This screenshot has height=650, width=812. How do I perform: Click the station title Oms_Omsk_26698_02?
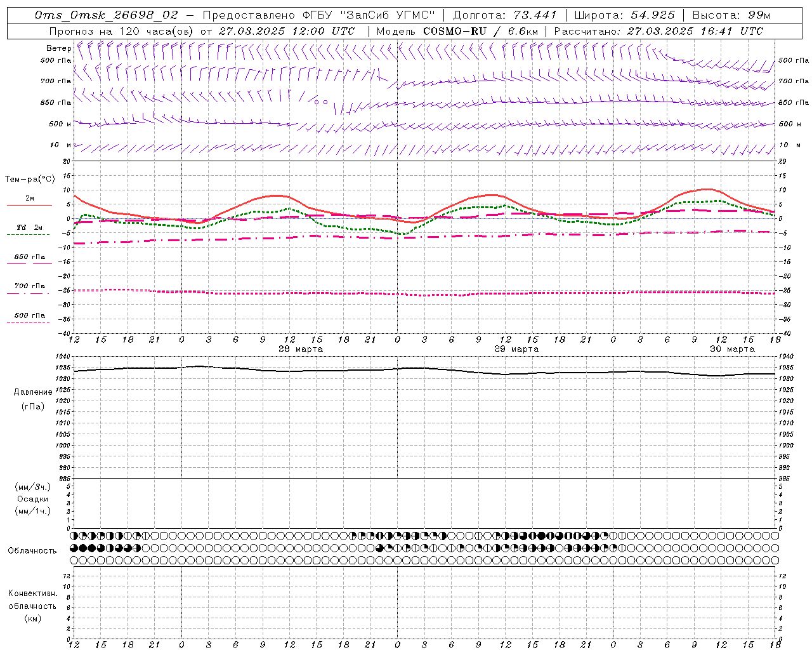point(107,15)
